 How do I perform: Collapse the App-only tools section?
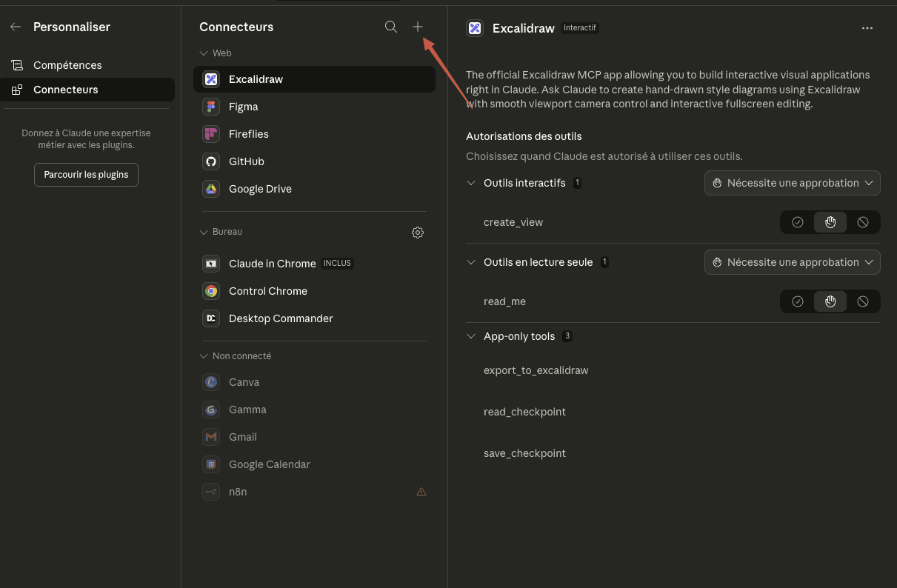pyautogui.click(x=471, y=336)
